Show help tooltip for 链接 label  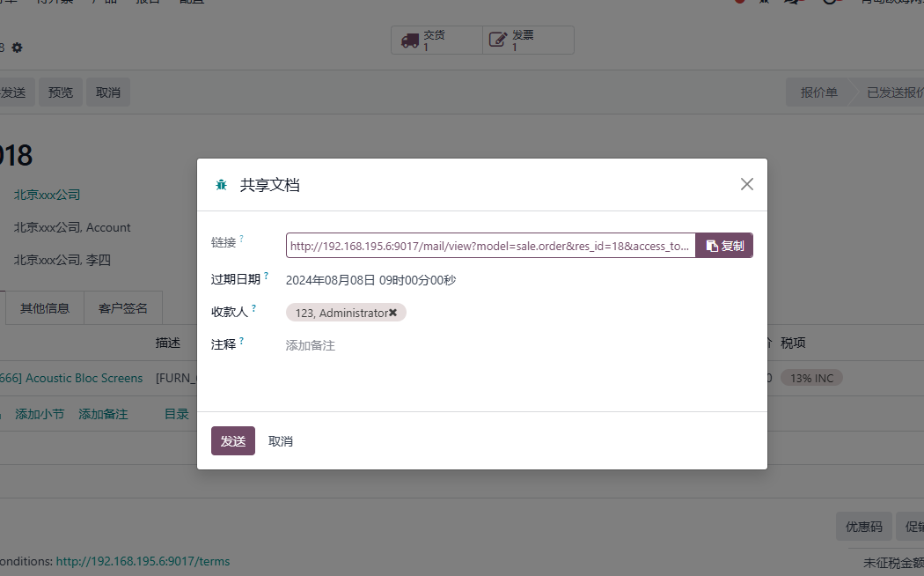click(x=242, y=238)
